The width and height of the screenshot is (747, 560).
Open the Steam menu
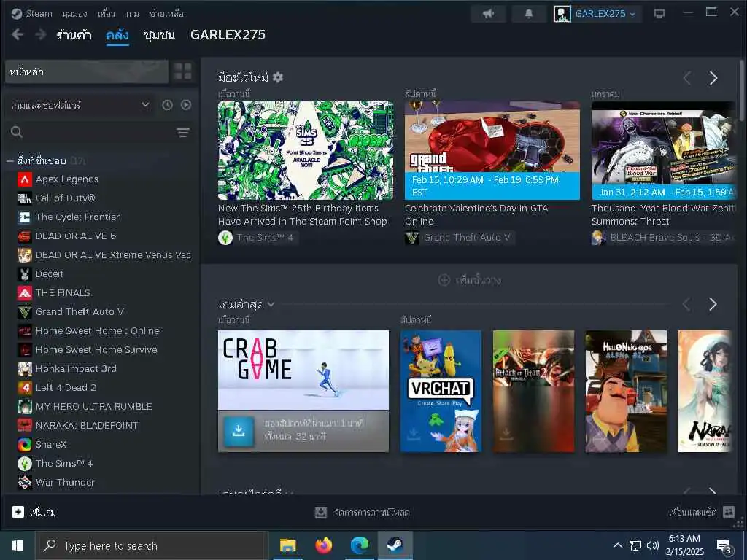coord(39,13)
